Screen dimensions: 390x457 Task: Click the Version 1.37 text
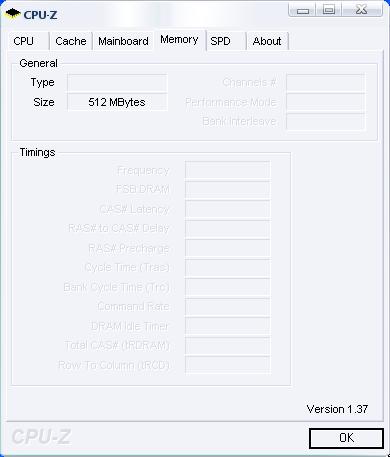click(x=337, y=409)
